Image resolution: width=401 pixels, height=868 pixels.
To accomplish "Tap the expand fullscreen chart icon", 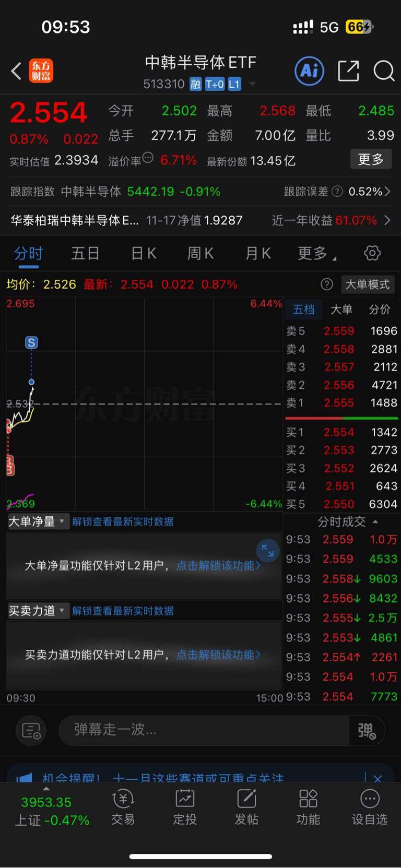I will point(268,551).
